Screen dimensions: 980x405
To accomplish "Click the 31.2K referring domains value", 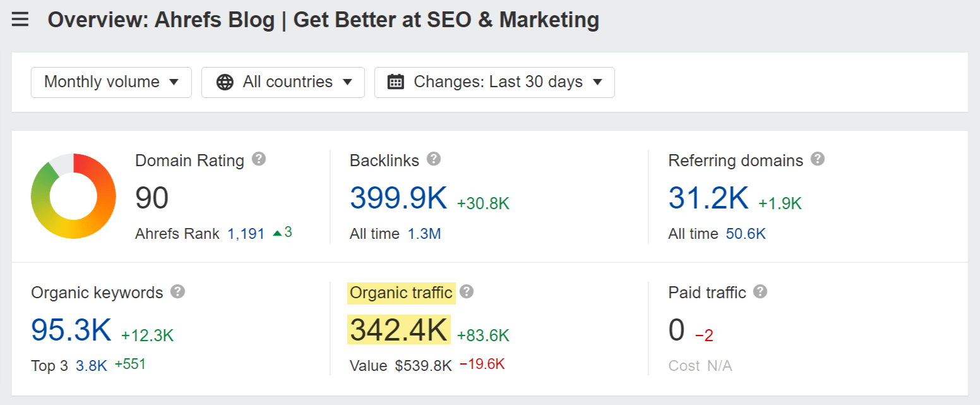I will [x=708, y=198].
